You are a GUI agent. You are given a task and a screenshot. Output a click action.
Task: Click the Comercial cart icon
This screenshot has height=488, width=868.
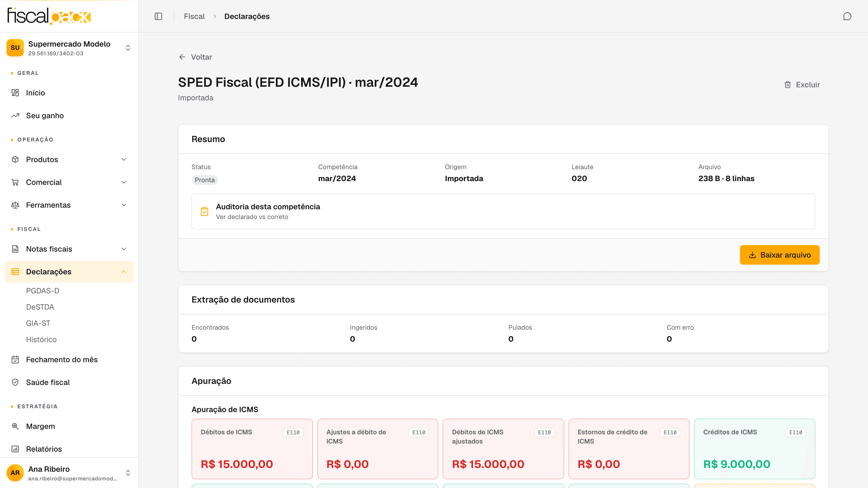(x=15, y=182)
